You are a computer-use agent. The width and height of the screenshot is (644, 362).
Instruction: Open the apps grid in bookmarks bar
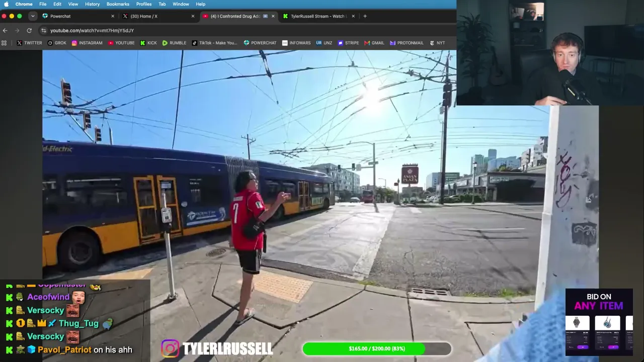pyautogui.click(x=4, y=43)
